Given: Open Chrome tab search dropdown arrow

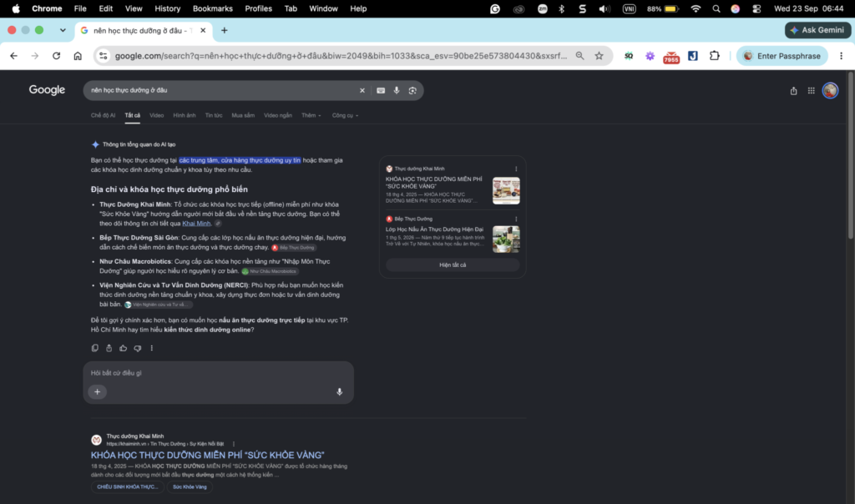Looking at the screenshot, I should (63, 31).
